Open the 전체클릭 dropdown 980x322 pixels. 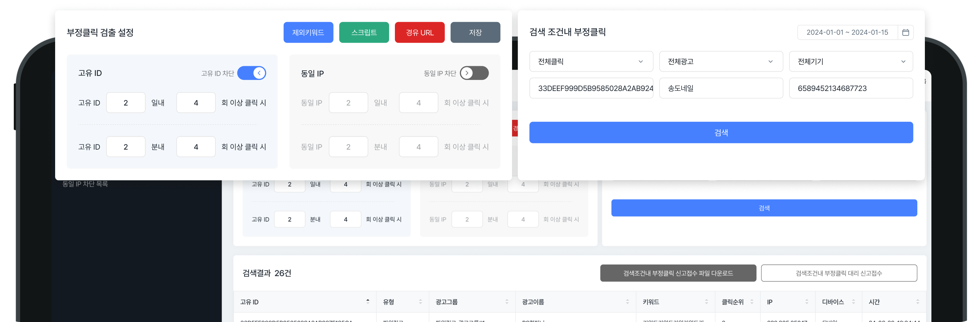pyautogui.click(x=591, y=61)
